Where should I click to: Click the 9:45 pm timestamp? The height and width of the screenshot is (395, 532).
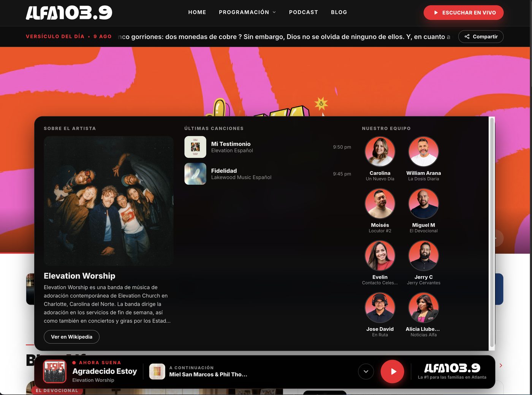pyautogui.click(x=342, y=174)
